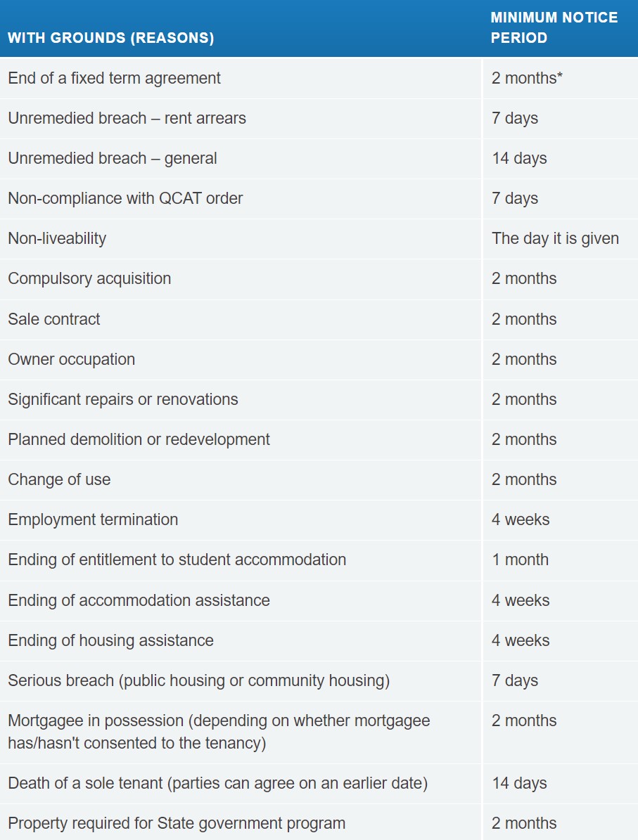Select the 'Compulsory acquisition' row

[319, 278]
